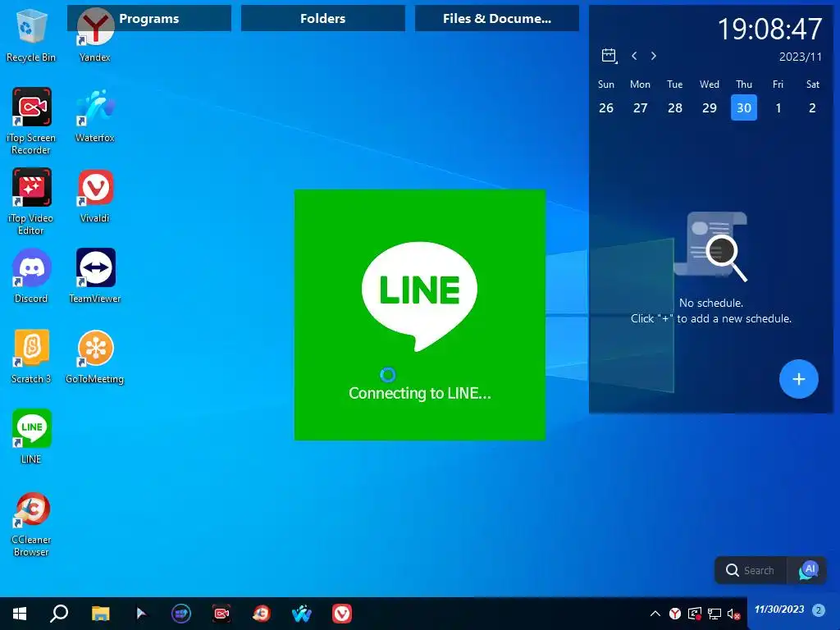Click the AI assistant chat icon
Viewport: 840px width, 630px height.
(x=808, y=571)
